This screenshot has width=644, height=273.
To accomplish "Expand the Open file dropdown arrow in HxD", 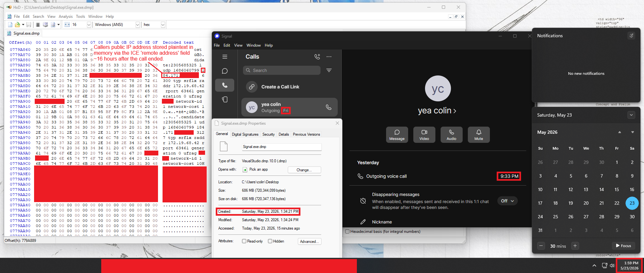I will click(23, 25).
